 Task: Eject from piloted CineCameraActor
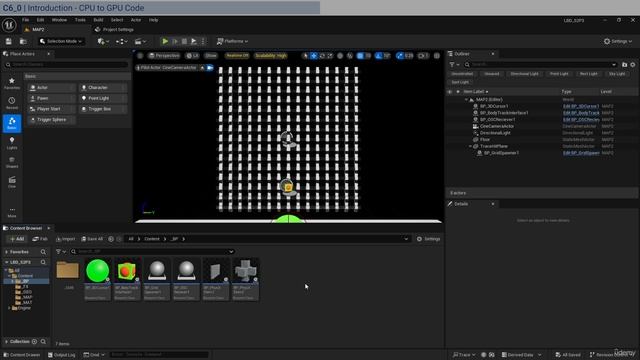point(202,68)
